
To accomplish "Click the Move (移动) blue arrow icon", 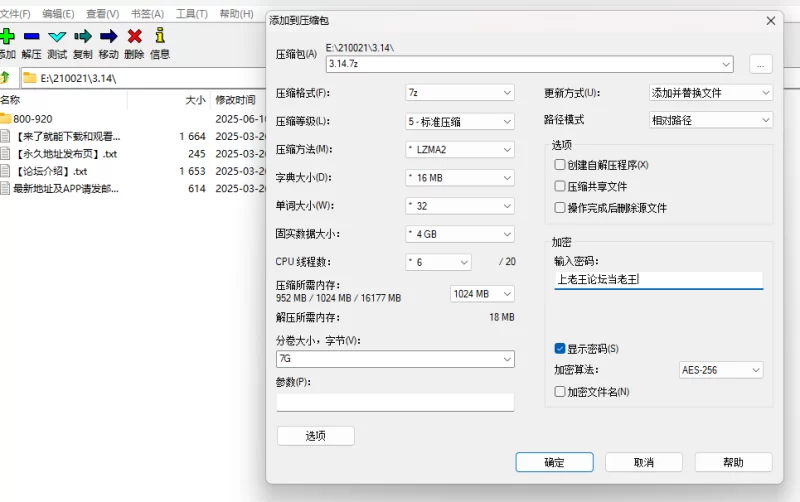I will (108, 36).
